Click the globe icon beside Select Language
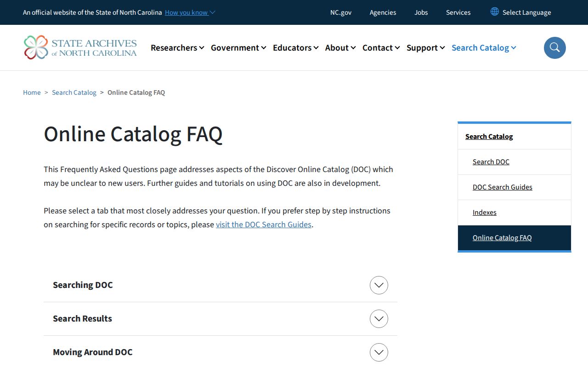This screenshot has height=368, width=588. (x=495, y=12)
